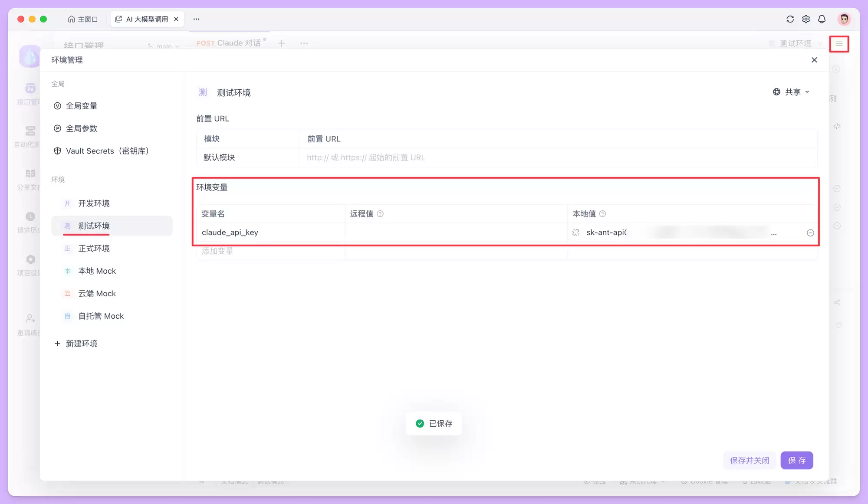The image size is (868, 504).
Task: Click the refresh icon in title bar
Action: tap(790, 19)
